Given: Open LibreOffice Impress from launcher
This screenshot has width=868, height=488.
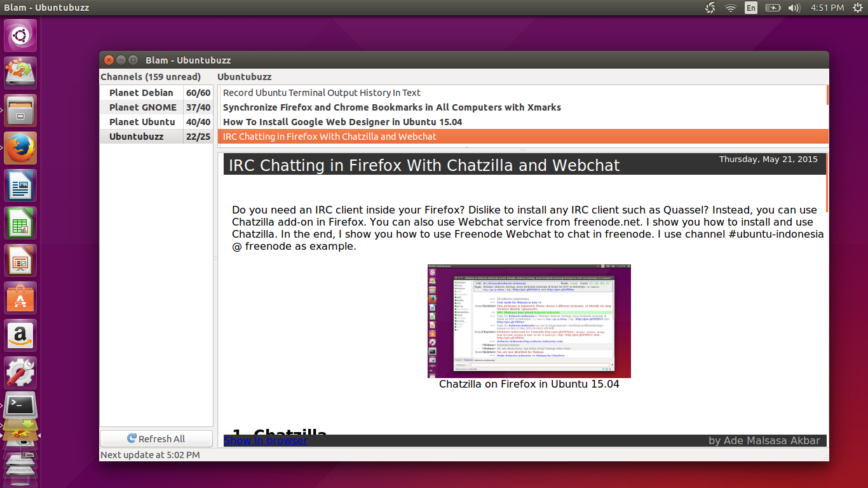Looking at the screenshot, I should tap(21, 261).
